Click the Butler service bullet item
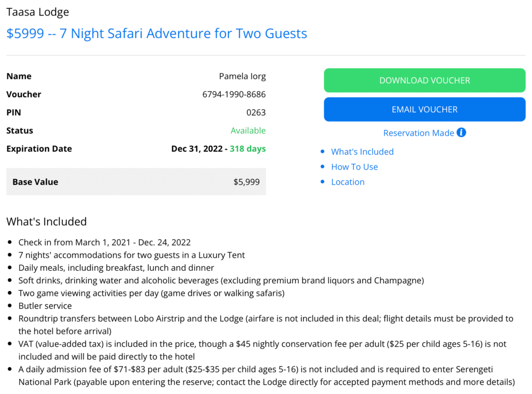Screen dimensions: 532x394 tap(45, 306)
